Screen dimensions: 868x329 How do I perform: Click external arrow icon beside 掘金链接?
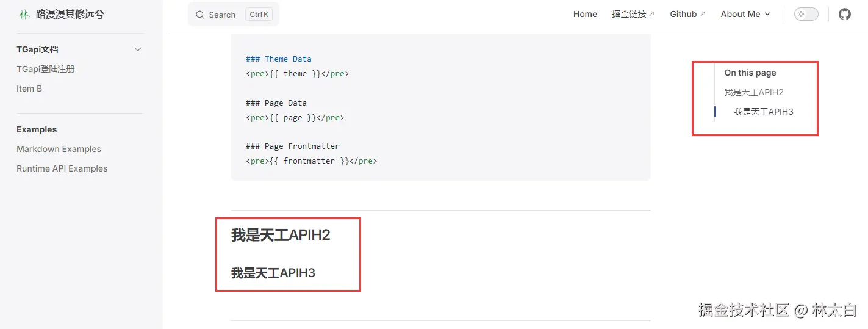click(651, 14)
